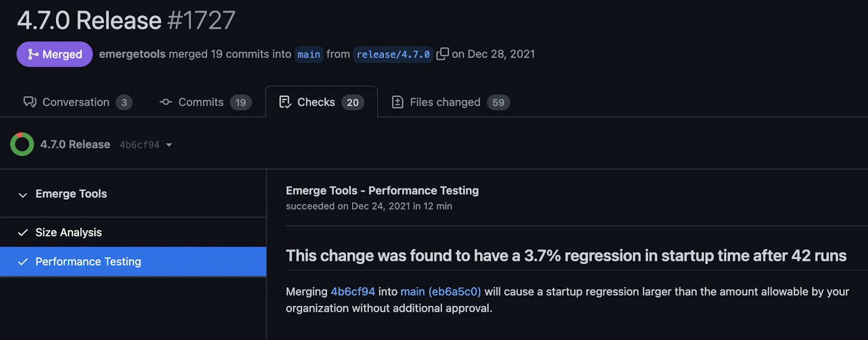868x340 pixels.
Task: Click the checkmark beside Size Analysis
Action: coord(22,232)
